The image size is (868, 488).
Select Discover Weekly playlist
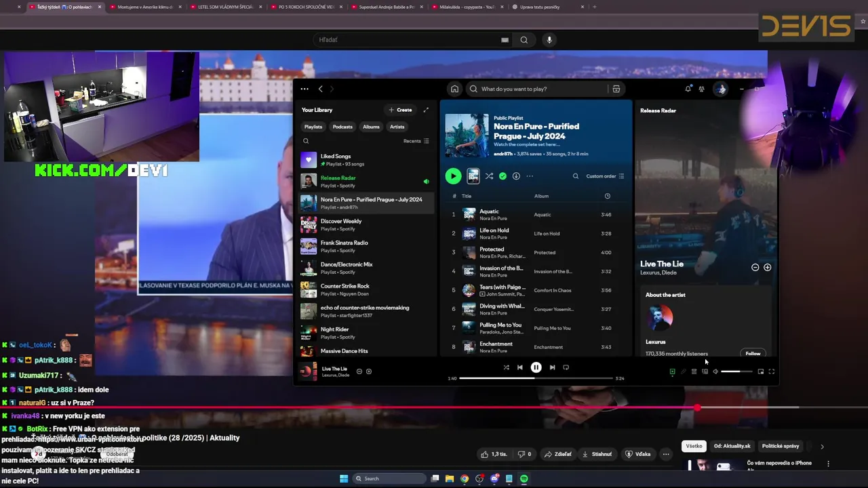[x=366, y=225]
